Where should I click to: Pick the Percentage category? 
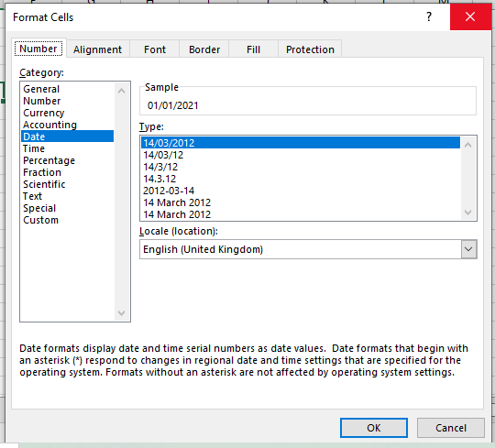point(67,160)
